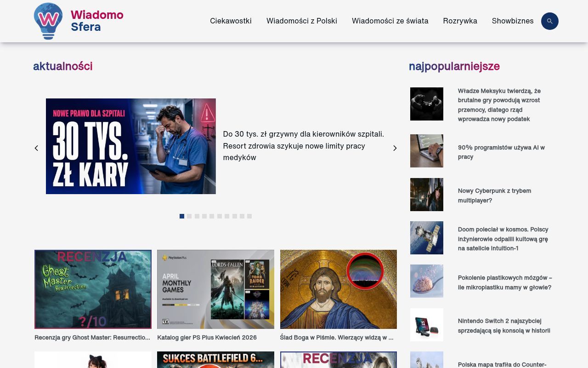Select the third carousel dot

(197, 216)
